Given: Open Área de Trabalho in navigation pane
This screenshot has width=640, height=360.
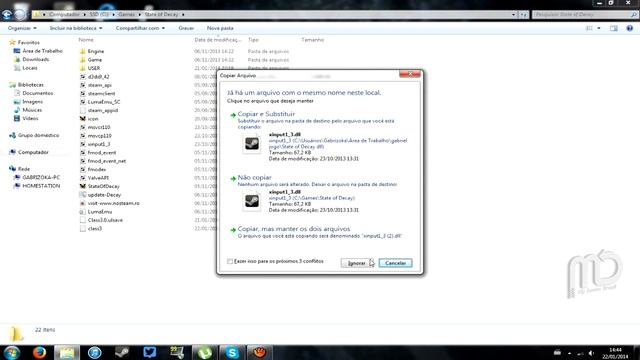Looking at the screenshot, I should 42,51.
